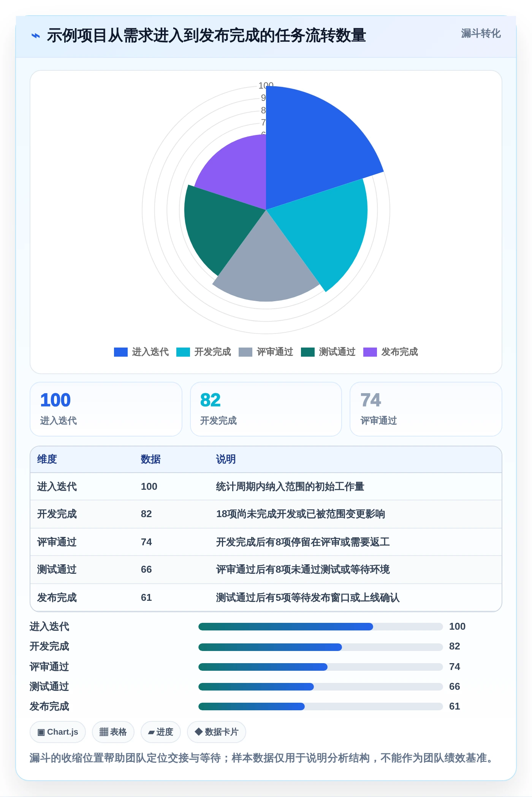Click the 发布完成 progress row label
532x797 pixels.
pos(49,707)
